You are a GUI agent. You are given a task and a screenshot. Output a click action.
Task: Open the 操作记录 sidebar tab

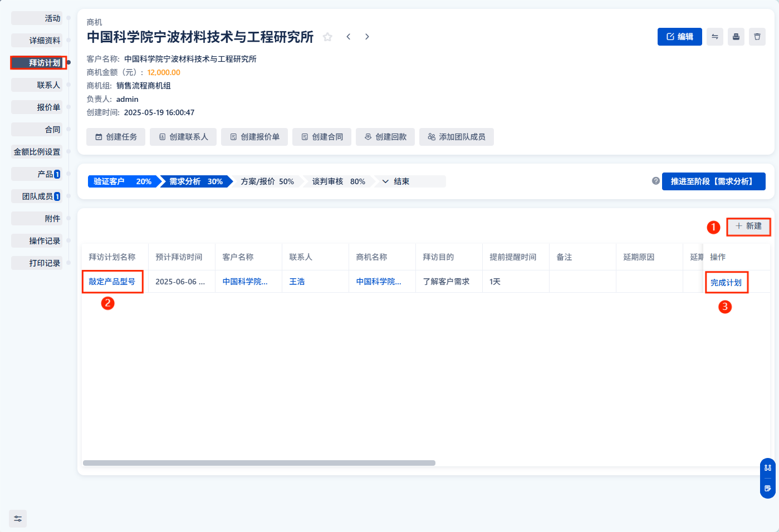[37, 241]
